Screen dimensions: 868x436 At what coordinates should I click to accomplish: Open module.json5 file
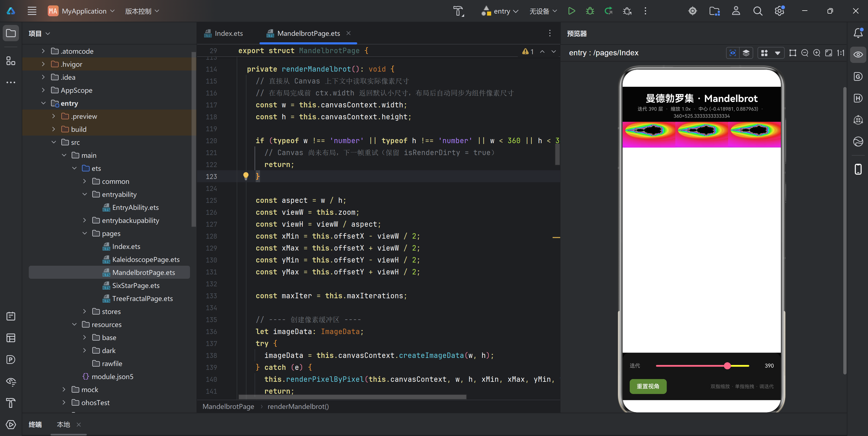click(x=108, y=376)
